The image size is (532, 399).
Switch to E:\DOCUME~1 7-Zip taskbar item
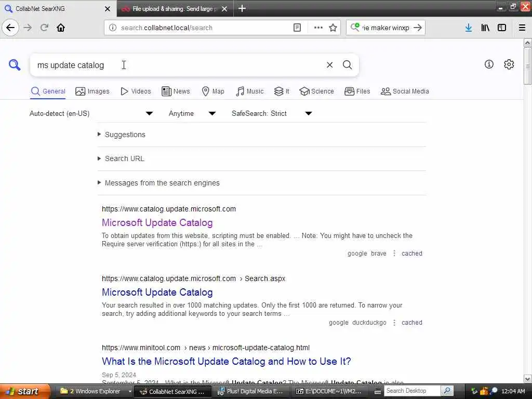(x=330, y=391)
